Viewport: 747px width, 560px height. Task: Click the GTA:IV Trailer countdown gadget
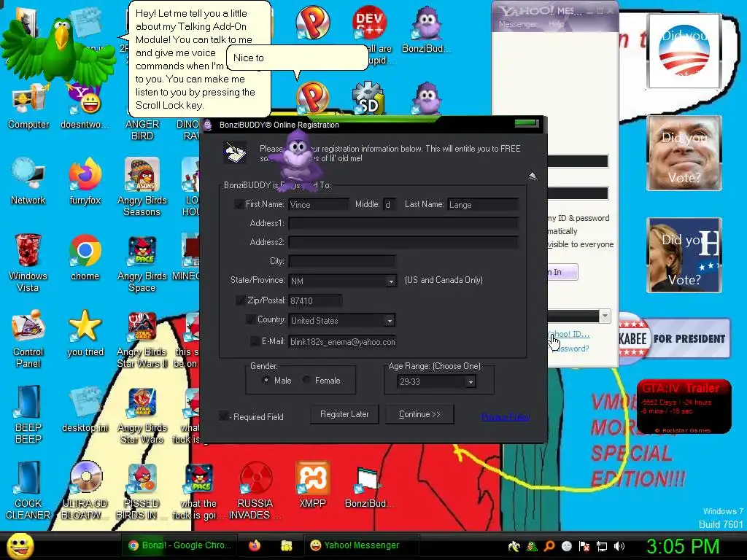pos(684,406)
